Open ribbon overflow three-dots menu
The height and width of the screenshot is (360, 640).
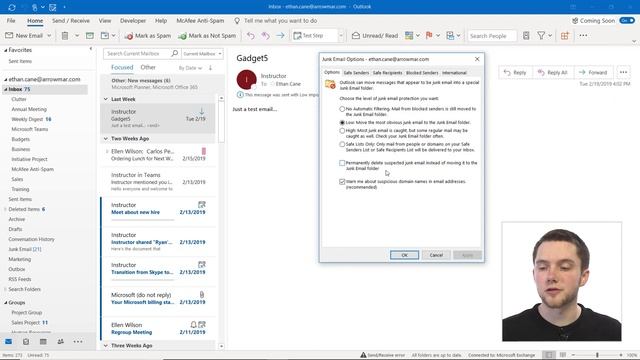pos(583,36)
